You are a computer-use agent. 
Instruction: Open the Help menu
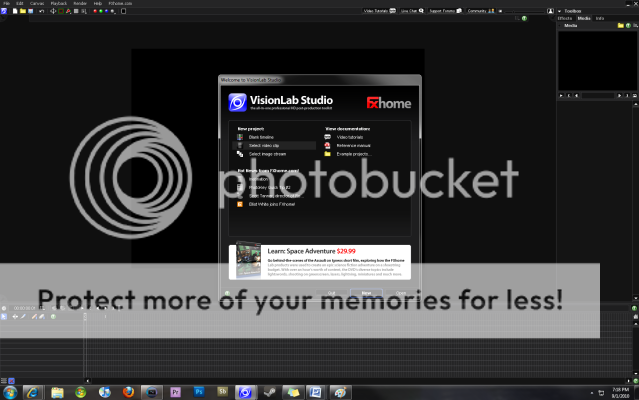[98, 3]
